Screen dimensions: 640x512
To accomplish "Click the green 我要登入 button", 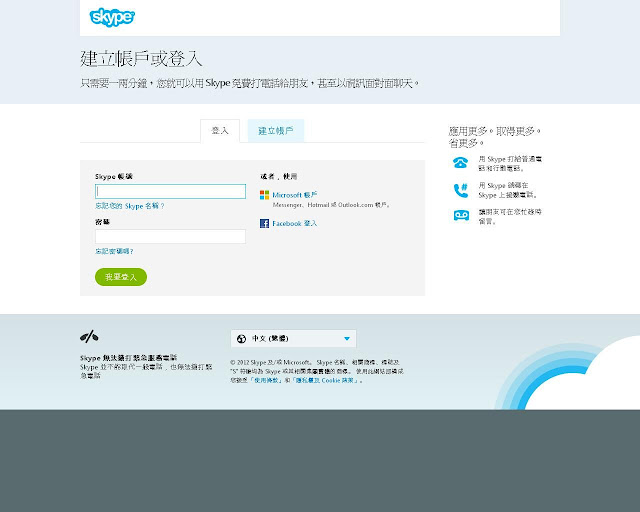I will (121, 277).
